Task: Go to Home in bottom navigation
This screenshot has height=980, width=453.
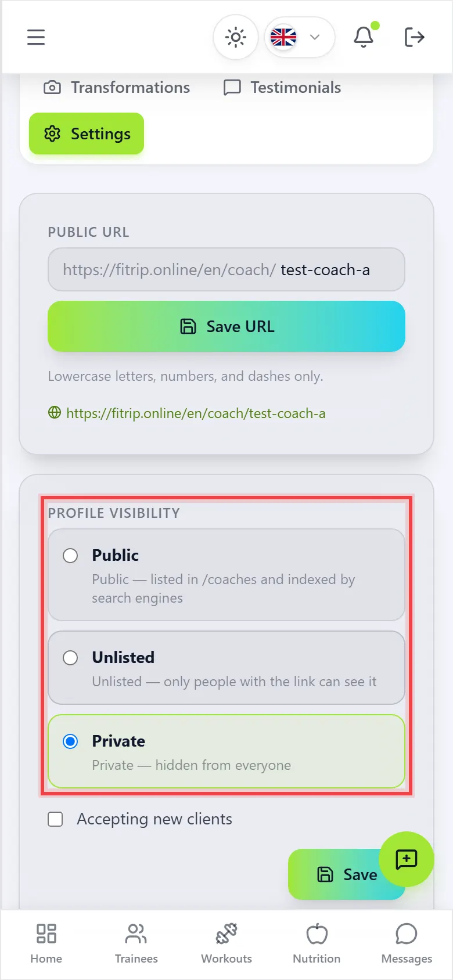Action: [46, 943]
